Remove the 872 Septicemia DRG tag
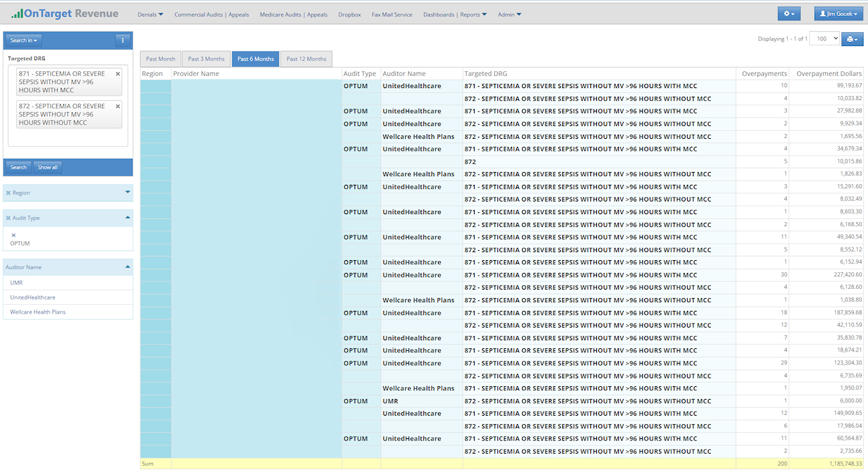This screenshot has height=473, width=868. (x=118, y=106)
